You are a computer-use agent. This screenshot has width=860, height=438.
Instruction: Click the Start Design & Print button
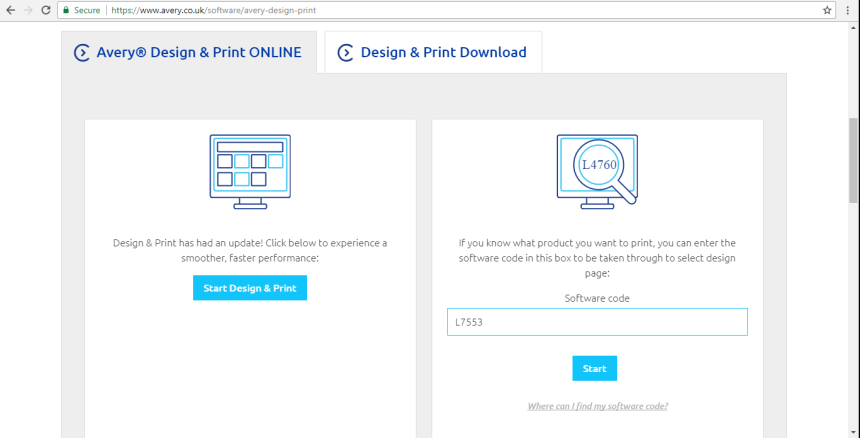click(250, 288)
